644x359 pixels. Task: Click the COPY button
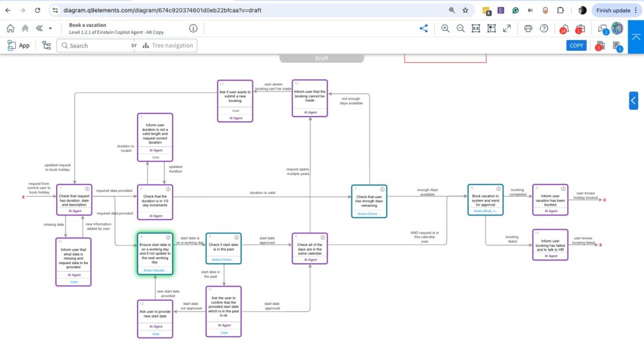576,45
